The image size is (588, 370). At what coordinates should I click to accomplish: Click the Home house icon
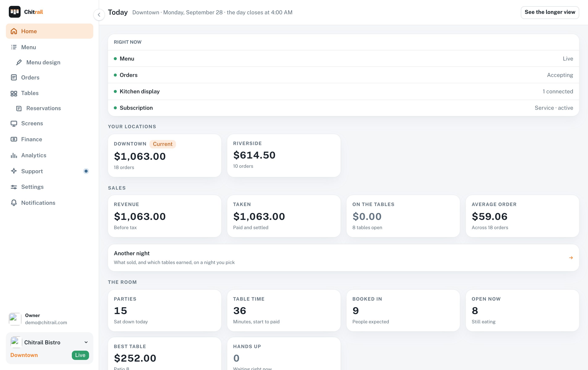14,31
